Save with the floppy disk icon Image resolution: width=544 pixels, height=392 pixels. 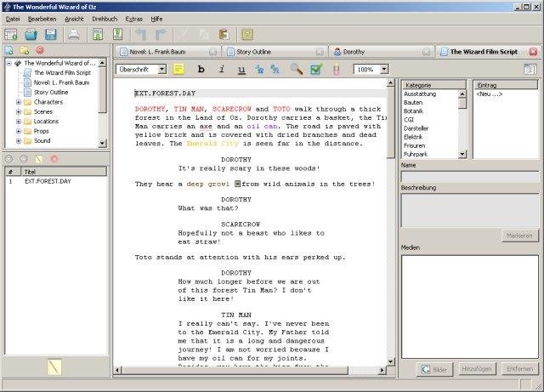[x=51, y=35]
